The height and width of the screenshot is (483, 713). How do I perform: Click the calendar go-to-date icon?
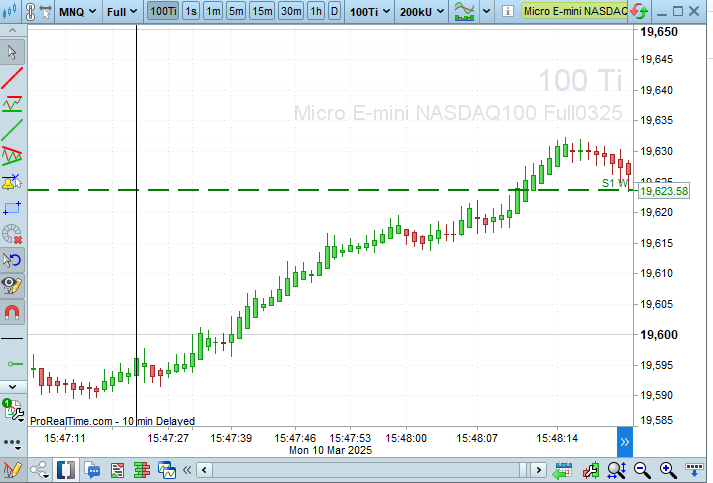pos(563,470)
